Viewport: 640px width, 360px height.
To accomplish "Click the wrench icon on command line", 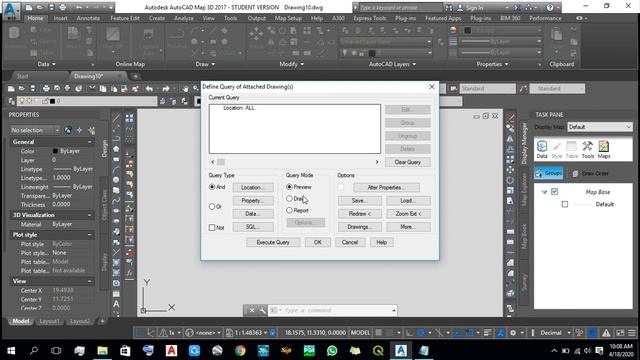I will (x=262, y=310).
